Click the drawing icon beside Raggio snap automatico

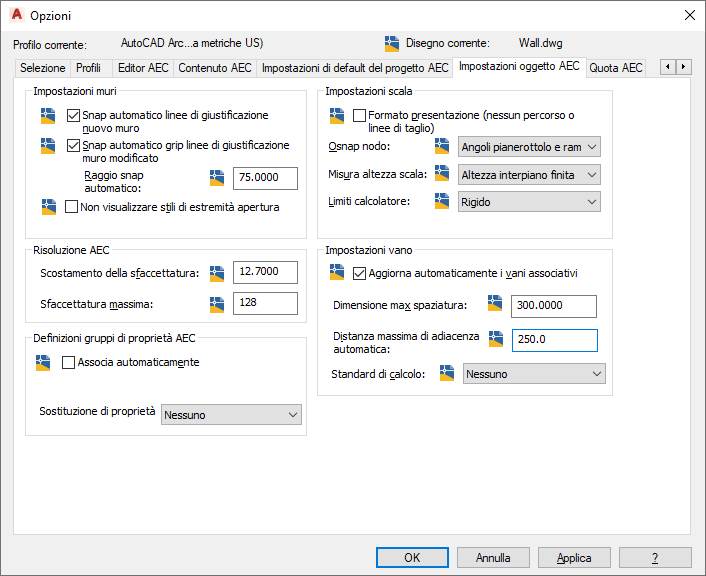[217, 178]
